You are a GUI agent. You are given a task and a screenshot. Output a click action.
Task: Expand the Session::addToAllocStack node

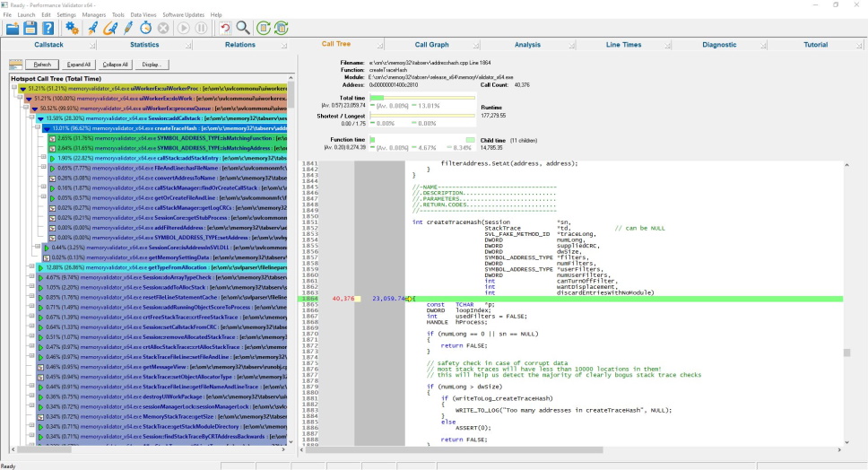32,287
